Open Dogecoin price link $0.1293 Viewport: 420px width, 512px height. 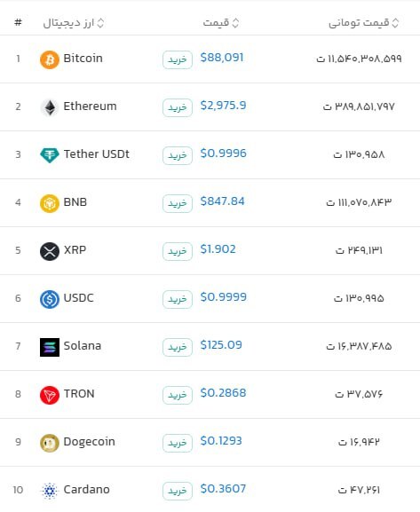[221, 441]
